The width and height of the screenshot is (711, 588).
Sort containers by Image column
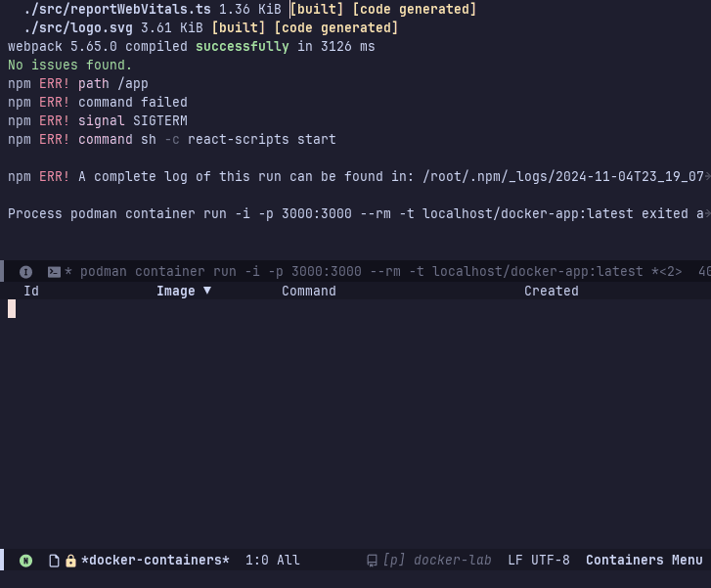coord(176,291)
